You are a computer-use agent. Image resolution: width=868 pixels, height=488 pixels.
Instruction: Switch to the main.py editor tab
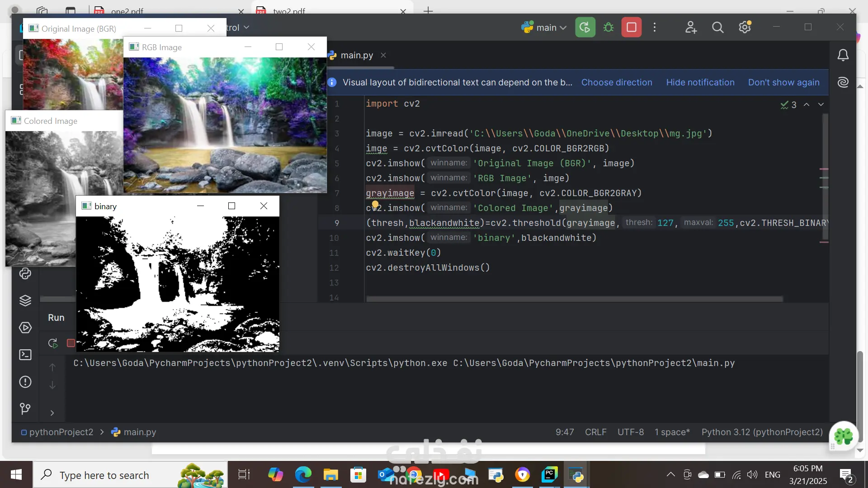[x=356, y=55]
